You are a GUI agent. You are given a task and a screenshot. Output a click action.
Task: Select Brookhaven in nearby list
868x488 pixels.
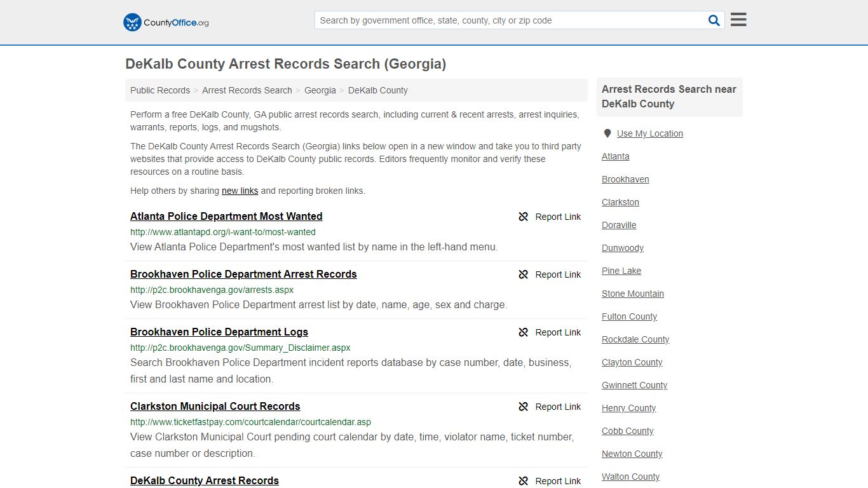[625, 179]
